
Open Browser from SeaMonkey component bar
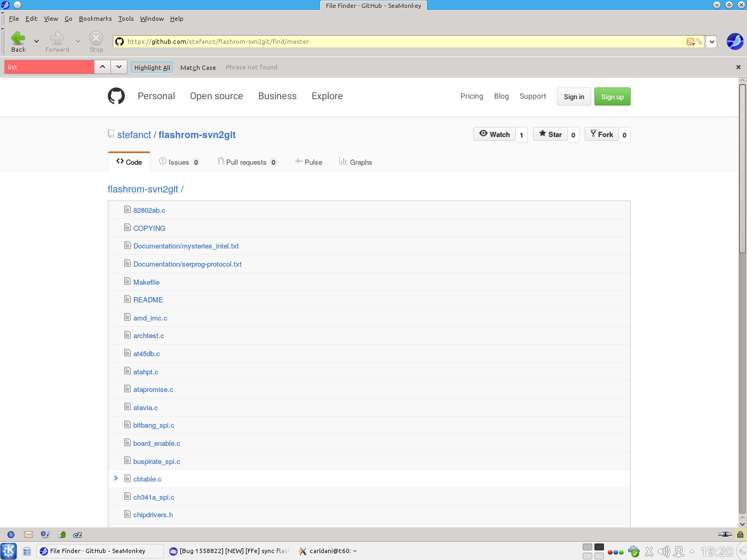pyautogui.click(x=11, y=534)
